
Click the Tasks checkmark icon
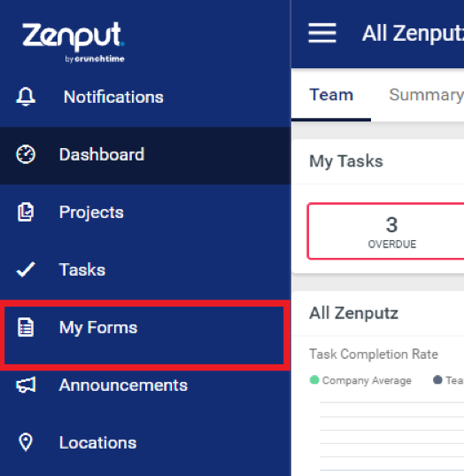26,269
